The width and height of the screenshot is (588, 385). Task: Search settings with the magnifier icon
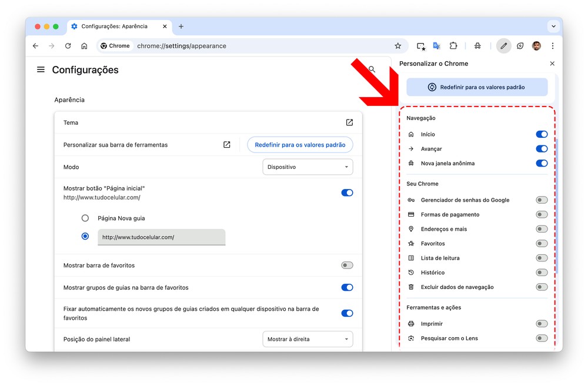pyautogui.click(x=372, y=69)
